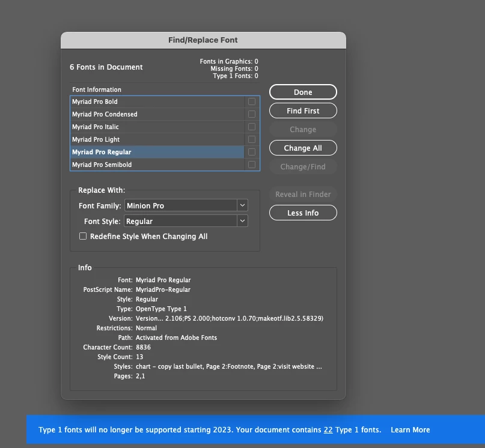Click the Type 1 Fonts: 0 text

236,76
